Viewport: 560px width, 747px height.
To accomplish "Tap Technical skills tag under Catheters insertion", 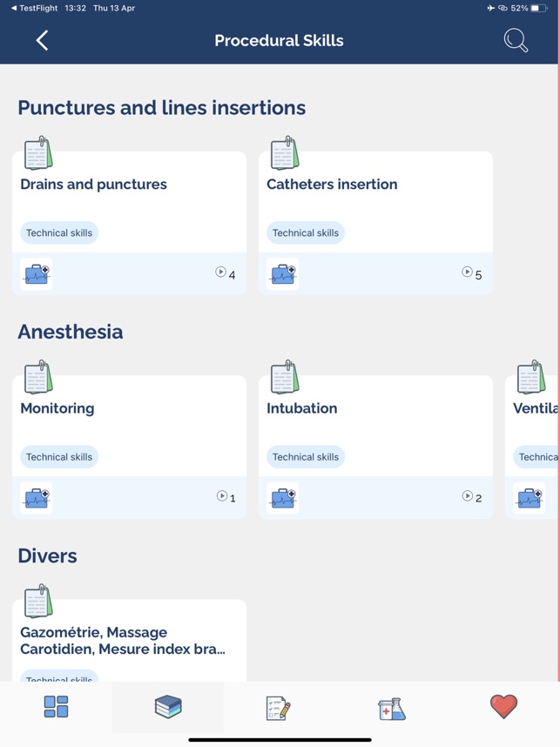I will [306, 233].
